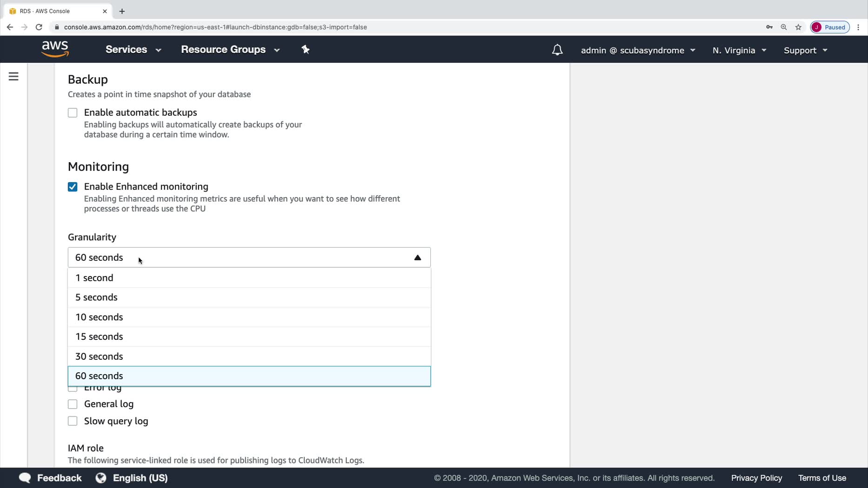Viewport: 868px width, 488px height.
Task: Select 15 seconds granularity
Action: point(249,336)
